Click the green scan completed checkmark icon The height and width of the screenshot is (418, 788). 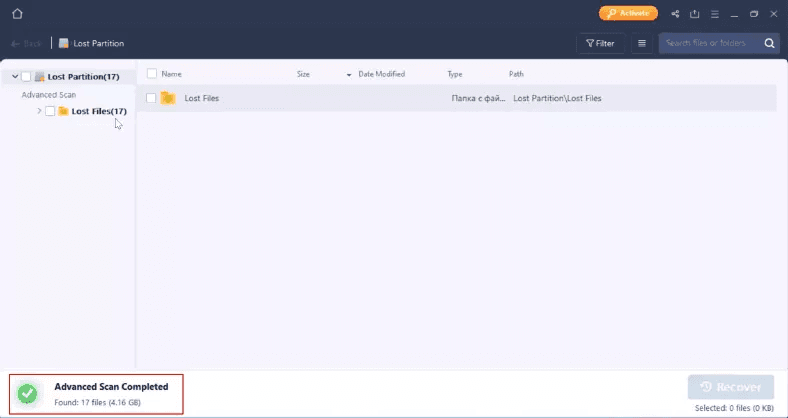[27, 394]
